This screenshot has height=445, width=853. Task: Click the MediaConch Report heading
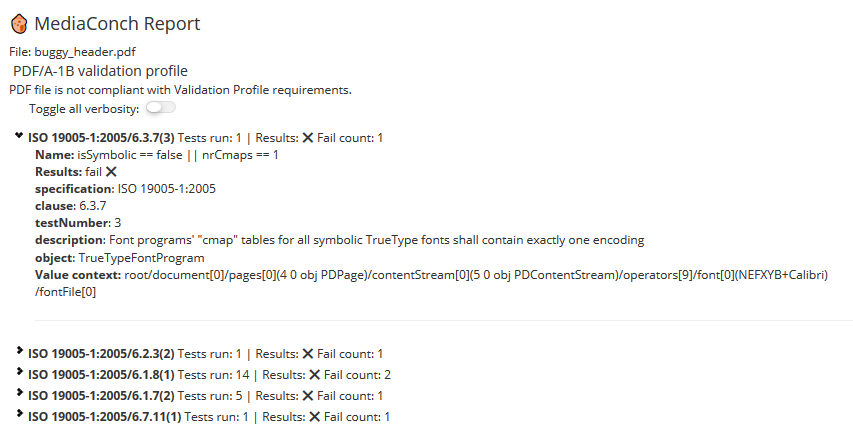click(118, 23)
